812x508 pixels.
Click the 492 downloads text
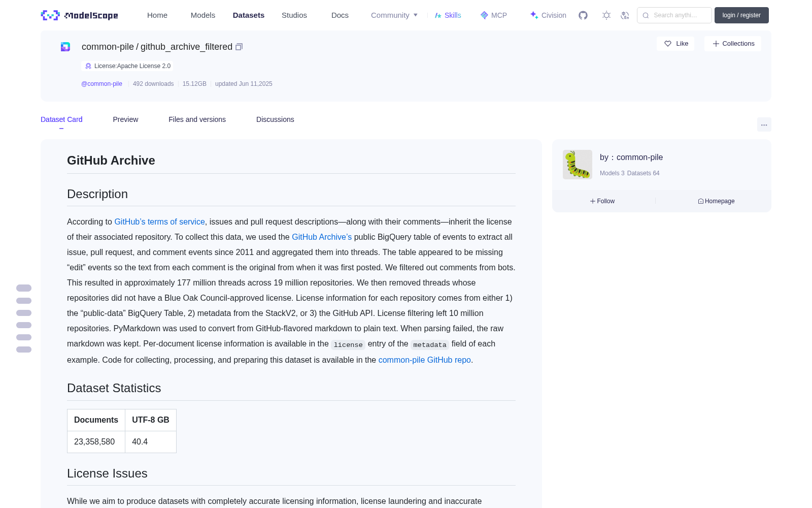153,84
